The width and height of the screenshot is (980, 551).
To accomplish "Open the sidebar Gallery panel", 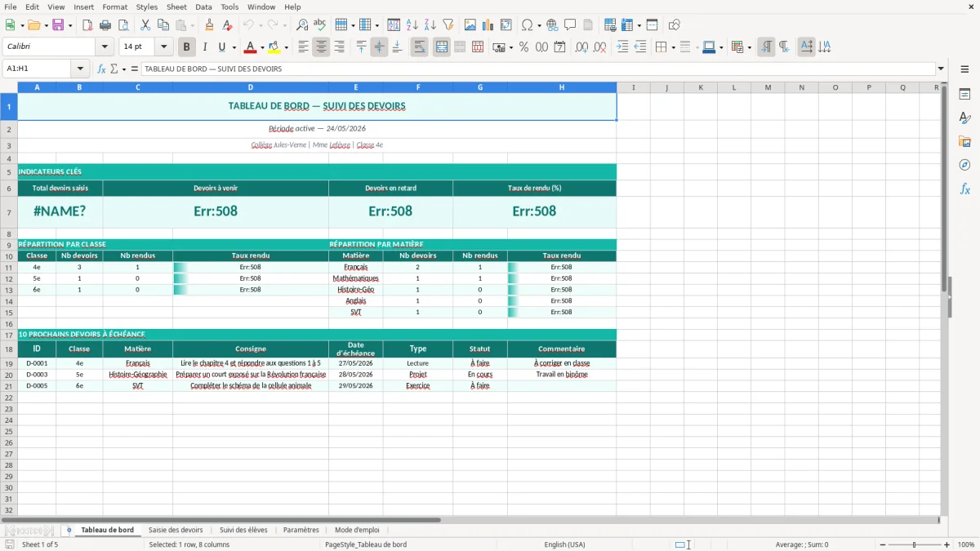I will click(x=964, y=141).
